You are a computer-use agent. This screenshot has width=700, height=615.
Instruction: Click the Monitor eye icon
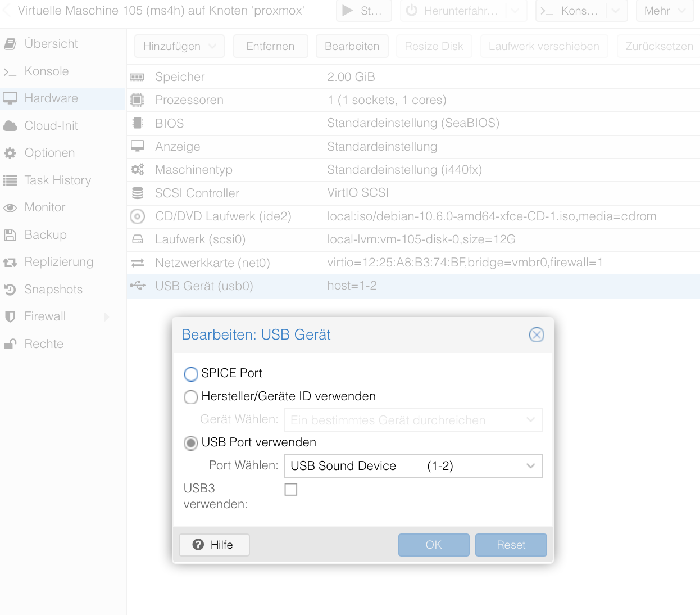(x=10, y=208)
